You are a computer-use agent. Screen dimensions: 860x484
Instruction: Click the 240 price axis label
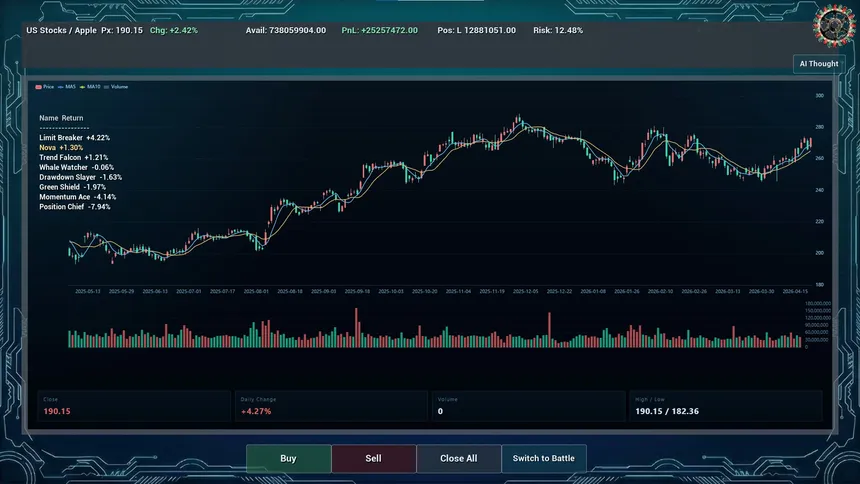pos(819,190)
